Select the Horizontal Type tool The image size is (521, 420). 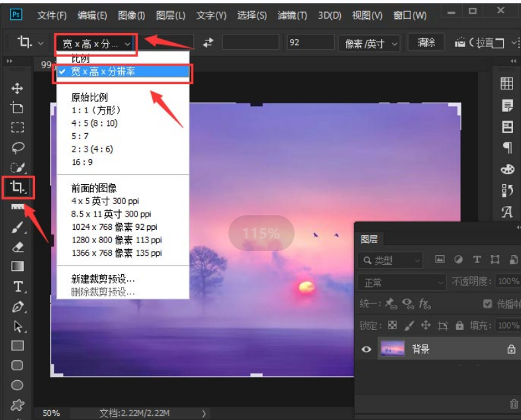click(18, 286)
